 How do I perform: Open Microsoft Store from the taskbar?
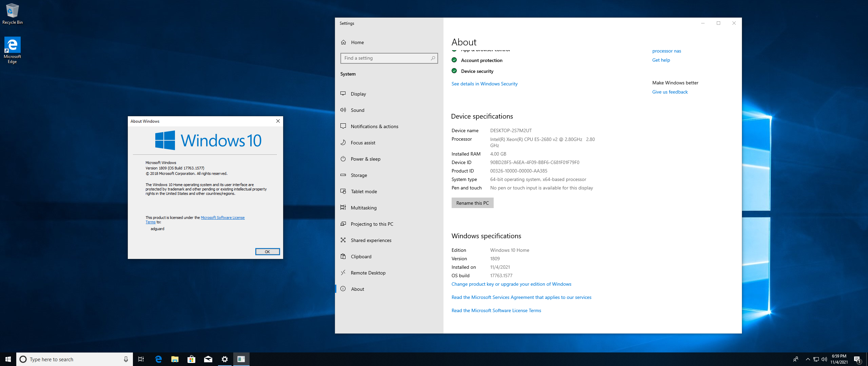192,359
